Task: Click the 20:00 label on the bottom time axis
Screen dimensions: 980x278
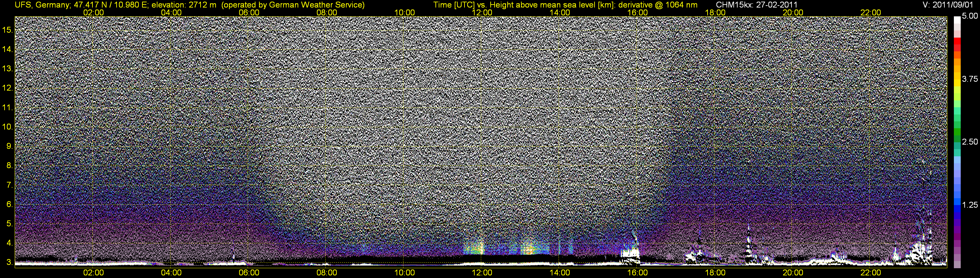Action: [793, 273]
